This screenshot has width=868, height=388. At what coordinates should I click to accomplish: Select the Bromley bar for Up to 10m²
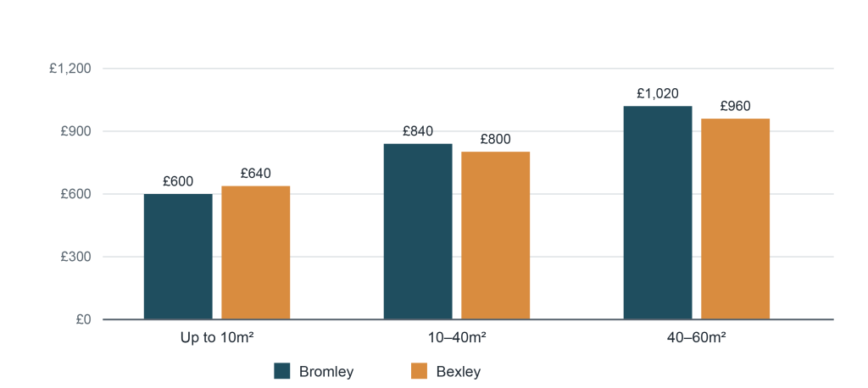(178, 257)
